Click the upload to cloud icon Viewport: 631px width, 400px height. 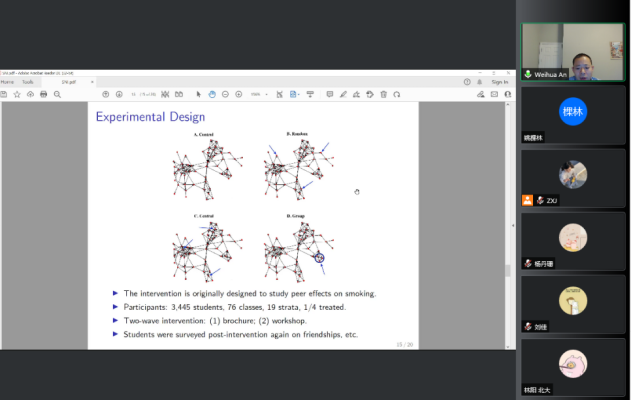click(30, 94)
